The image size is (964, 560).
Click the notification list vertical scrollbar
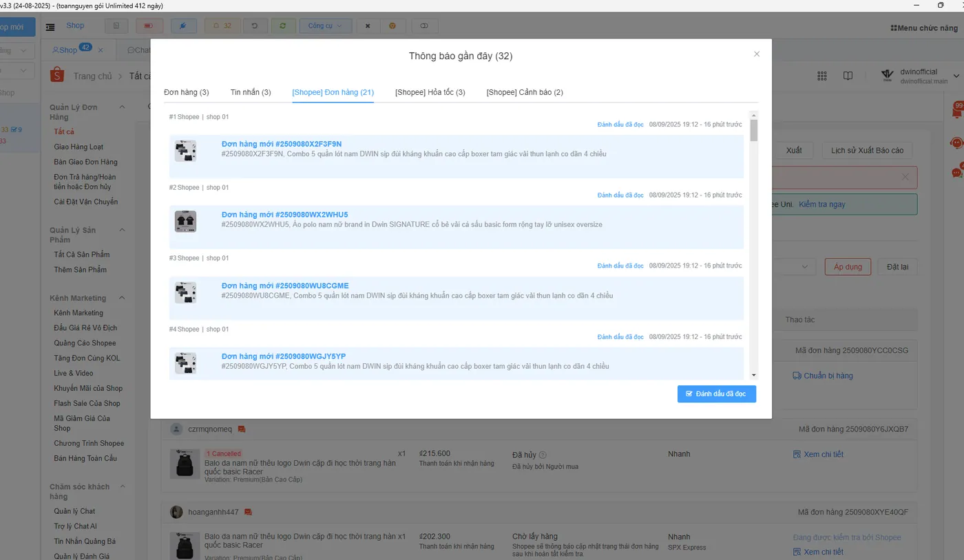pyautogui.click(x=754, y=245)
